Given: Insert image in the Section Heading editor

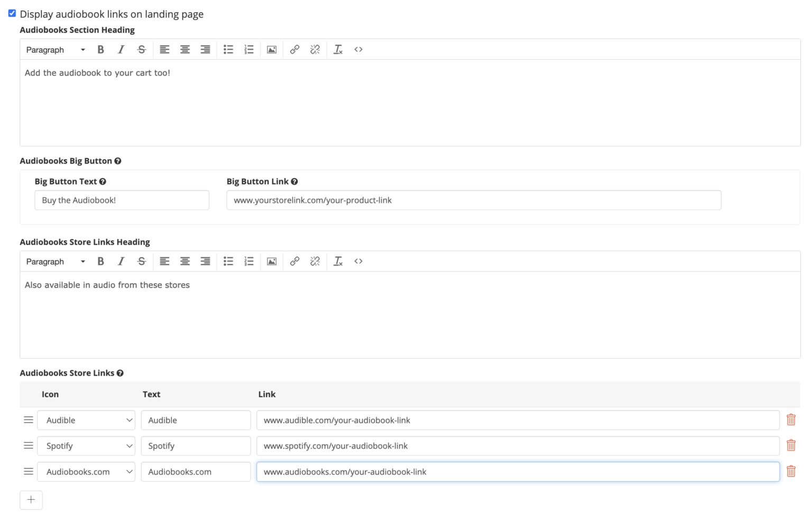Looking at the screenshot, I should click(x=272, y=50).
